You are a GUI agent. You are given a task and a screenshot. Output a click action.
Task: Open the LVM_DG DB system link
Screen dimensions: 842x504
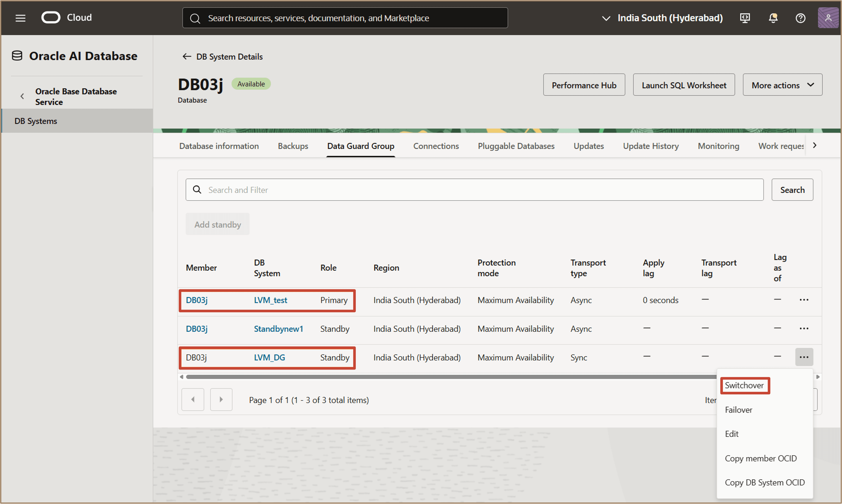click(269, 357)
